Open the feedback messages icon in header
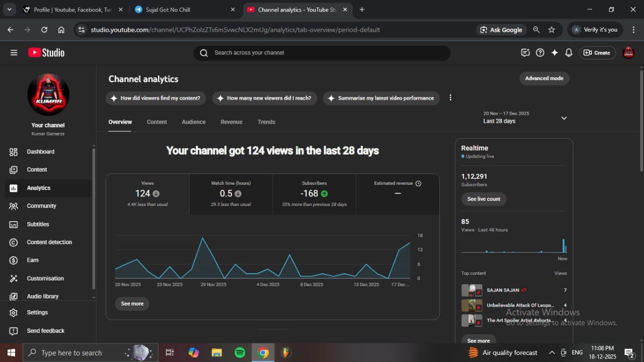 525,53
